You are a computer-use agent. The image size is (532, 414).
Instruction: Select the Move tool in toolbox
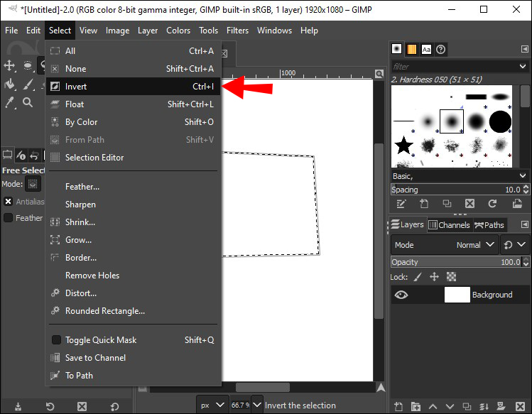tap(9, 65)
